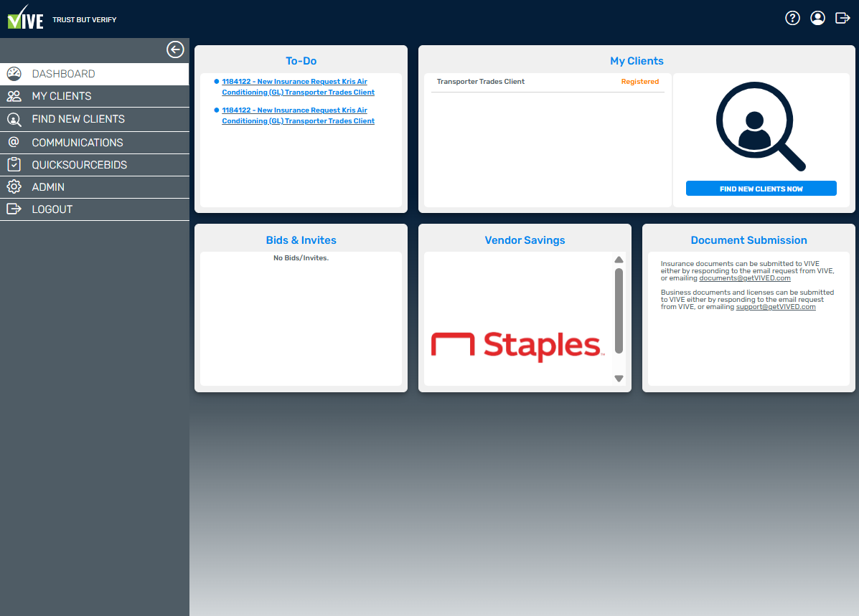Open the user profile icon in header
This screenshot has width=859, height=616.
point(817,18)
